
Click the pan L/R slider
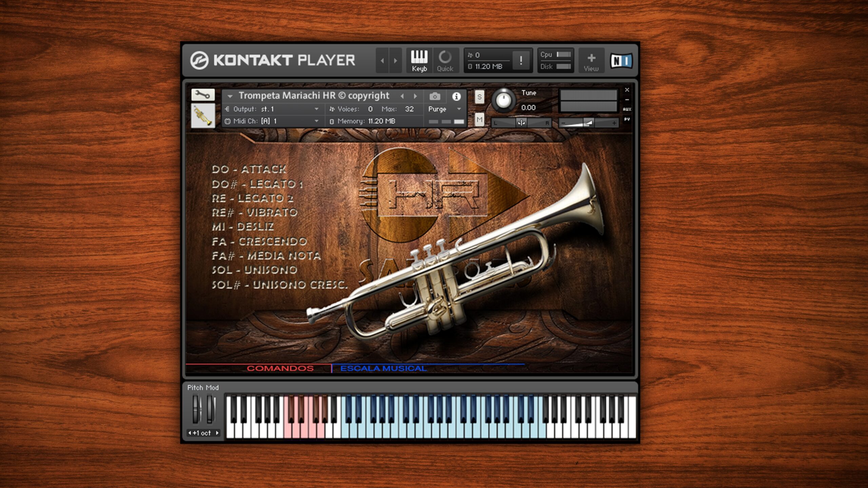(521, 123)
